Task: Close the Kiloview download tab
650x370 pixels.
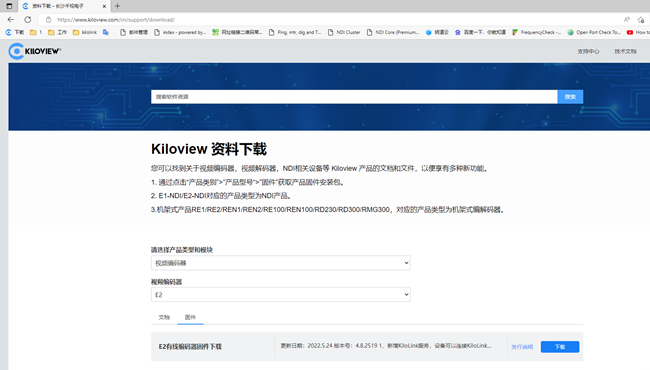Action: click(x=104, y=6)
